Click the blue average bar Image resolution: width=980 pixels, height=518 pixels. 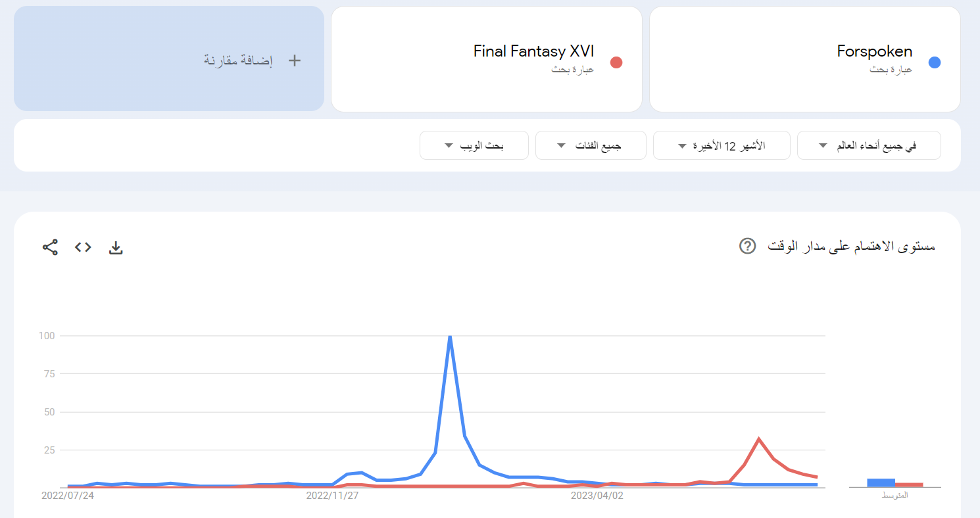881,483
